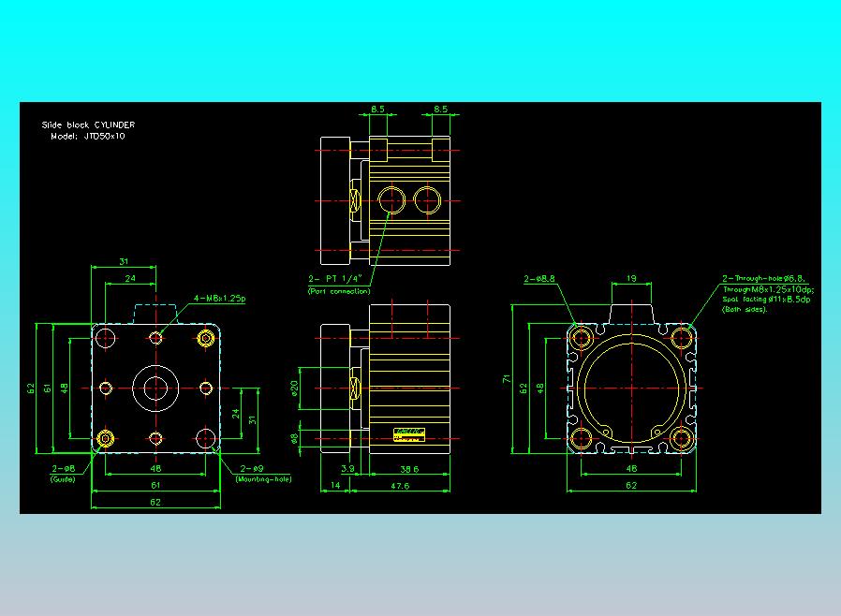Select the '19' width dimension
The height and width of the screenshot is (616, 841).
coord(631,278)
